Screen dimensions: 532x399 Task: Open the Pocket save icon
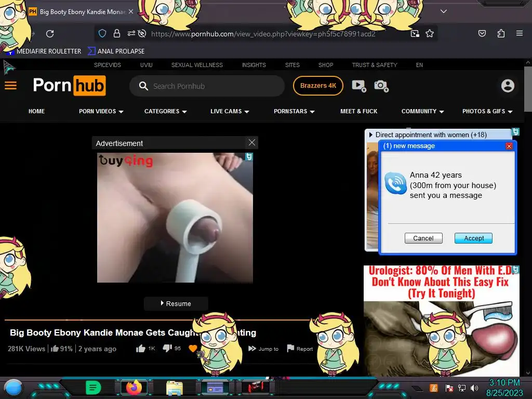tap(482, 33)
